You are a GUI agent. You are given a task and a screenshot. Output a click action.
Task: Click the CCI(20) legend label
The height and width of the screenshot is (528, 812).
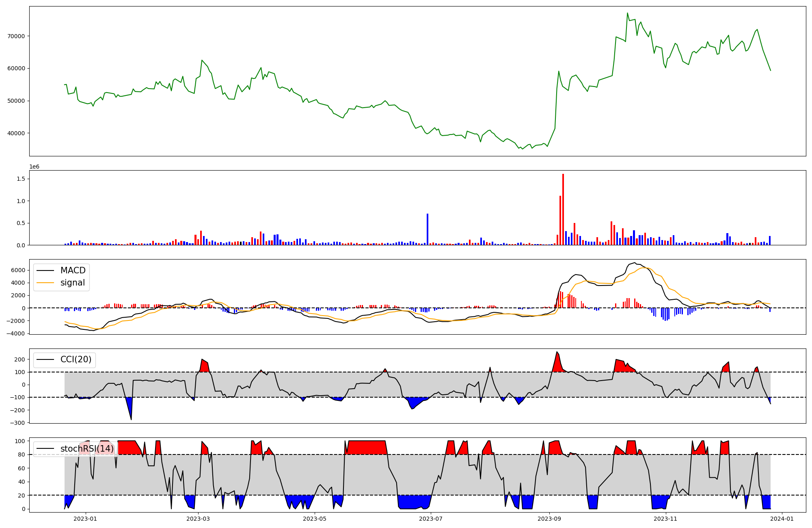(x=76, y=359)
